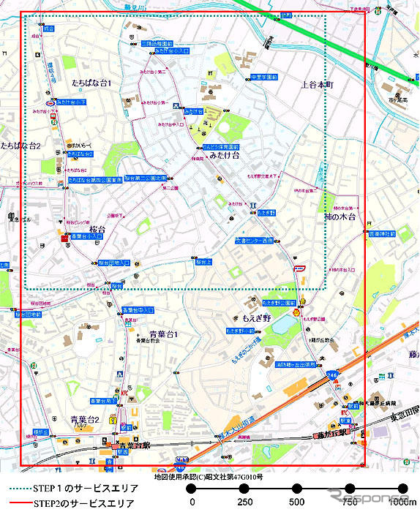Click the 500 dot on the scale bar
Image resolution: width=420 pixels, height=512 pixels.
tap(296, 489)
